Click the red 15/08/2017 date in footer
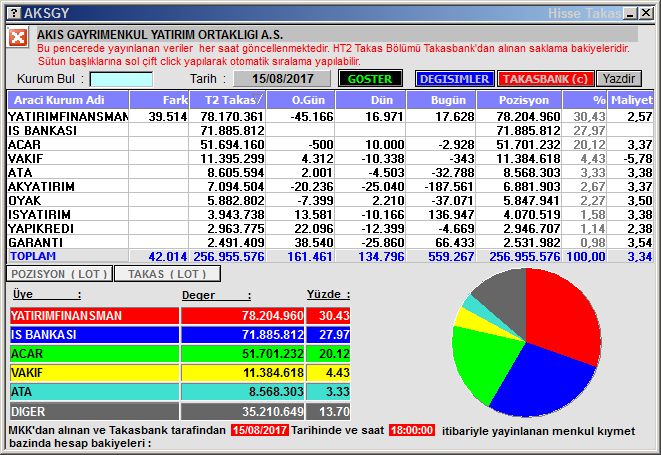The image size is (661, 455). [260, 430]
